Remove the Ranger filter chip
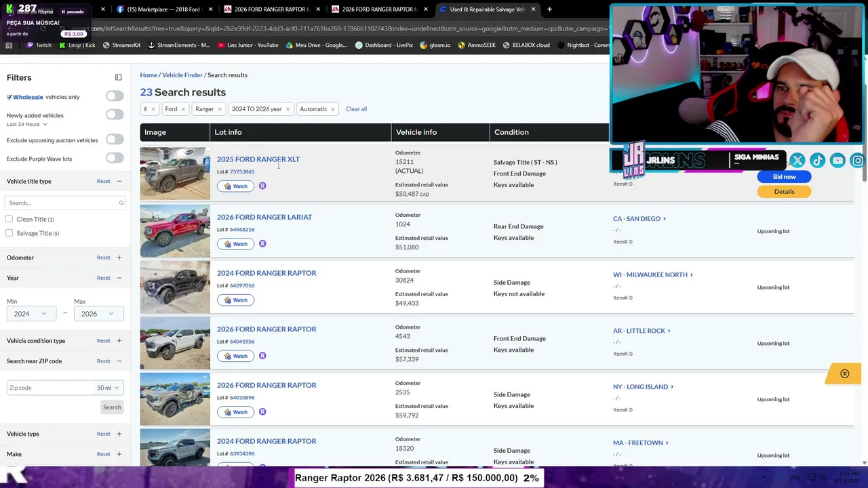This screenshot has width=868, height=488. 219,109
